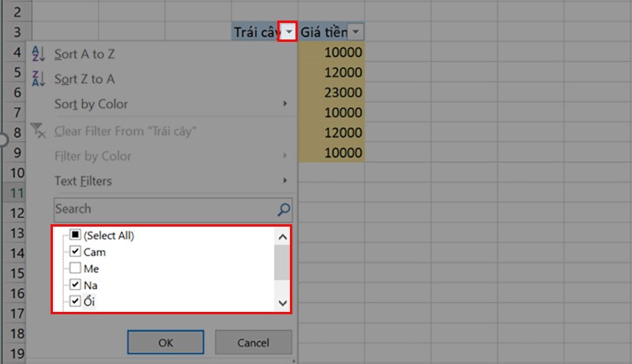Click the Cancel button

point(253,342)
